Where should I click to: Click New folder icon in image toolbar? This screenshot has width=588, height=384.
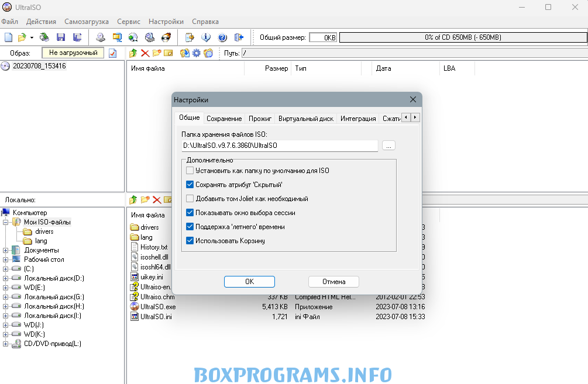click(157, 53)
